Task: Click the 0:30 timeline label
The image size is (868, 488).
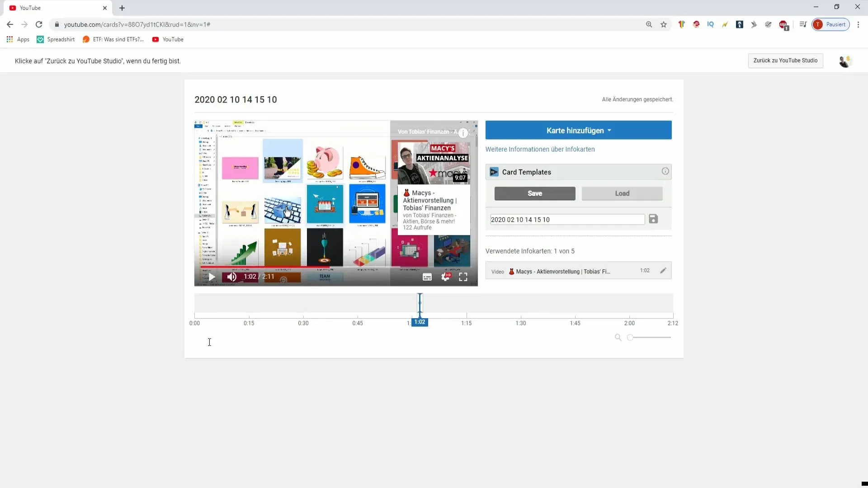Action: click(x=303, y=323)
